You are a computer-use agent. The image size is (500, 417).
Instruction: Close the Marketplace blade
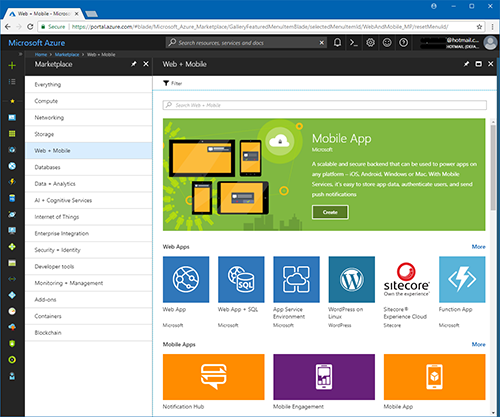[x=146, y=64]
